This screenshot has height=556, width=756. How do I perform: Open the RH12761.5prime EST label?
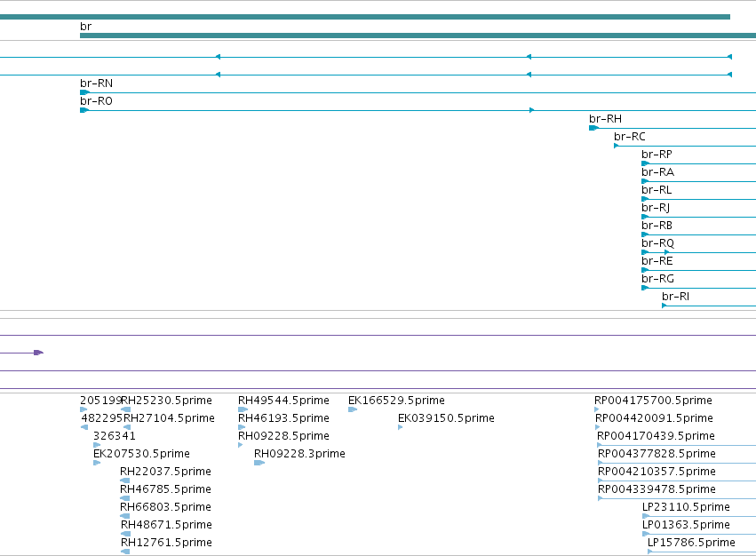click(x=166, y=543)
